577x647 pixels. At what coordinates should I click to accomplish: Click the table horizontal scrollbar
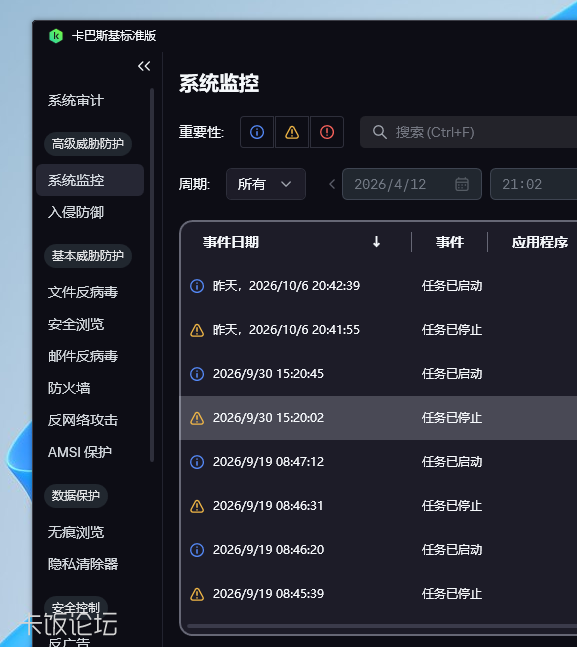382,626
